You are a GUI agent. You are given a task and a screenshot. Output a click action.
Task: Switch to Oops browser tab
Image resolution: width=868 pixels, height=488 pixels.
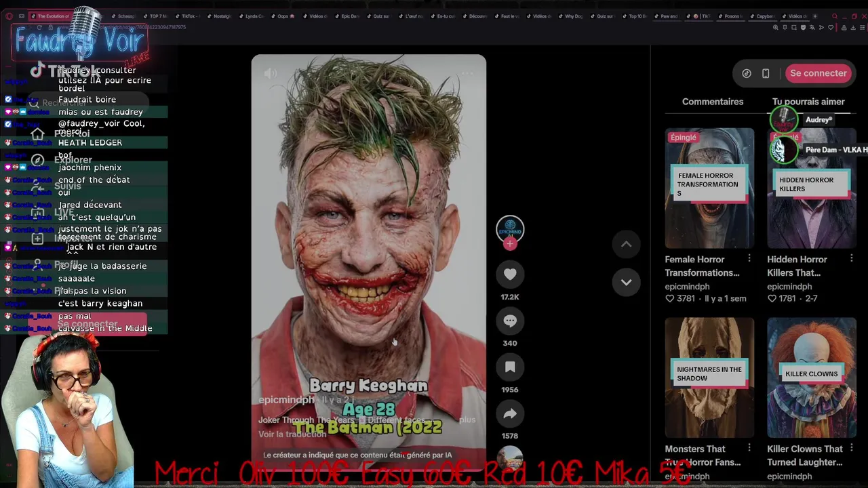[x=283, y=16]
